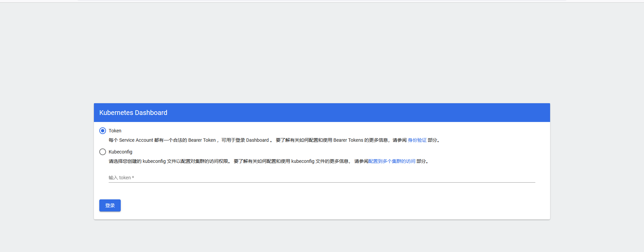The image size is (644, 252).
Task: Click the 登录 button
Action: pyautogui.click(x=110, y=205)
